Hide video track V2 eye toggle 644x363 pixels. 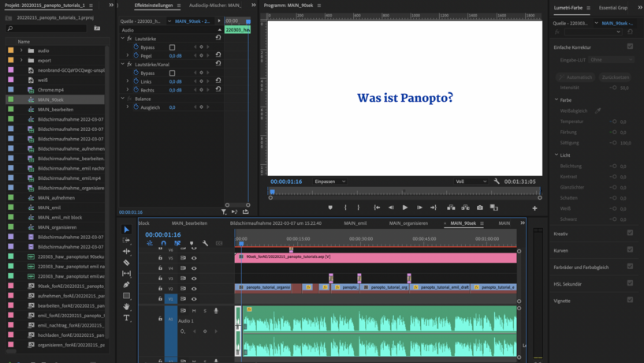point(194,289)
